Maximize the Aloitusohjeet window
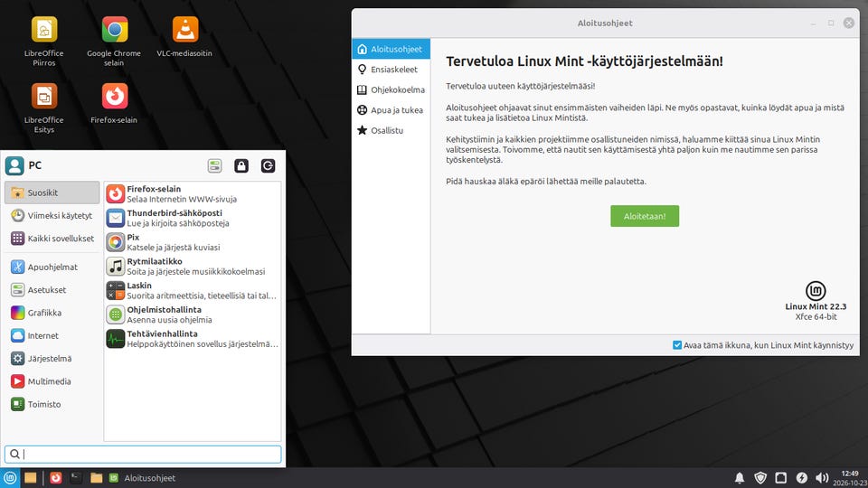This screenshot has height=488, width=868. (831, 23)
